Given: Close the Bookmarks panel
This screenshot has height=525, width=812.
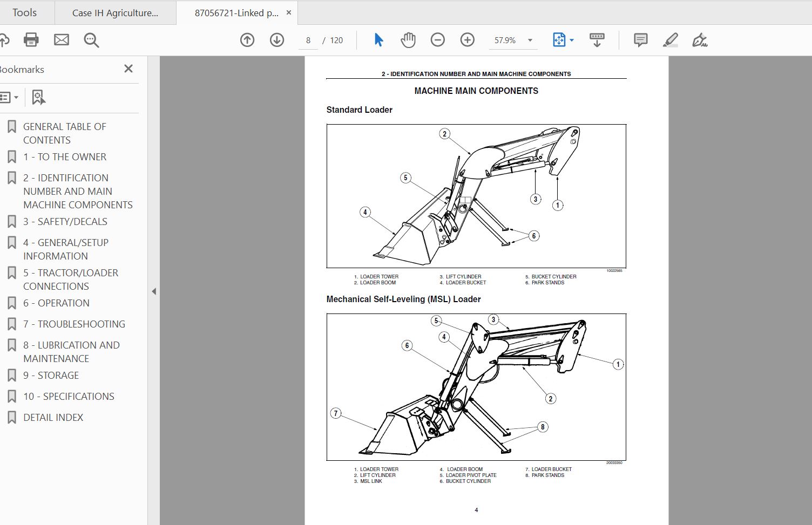Looking at the screenshot, I should (128, 69).
